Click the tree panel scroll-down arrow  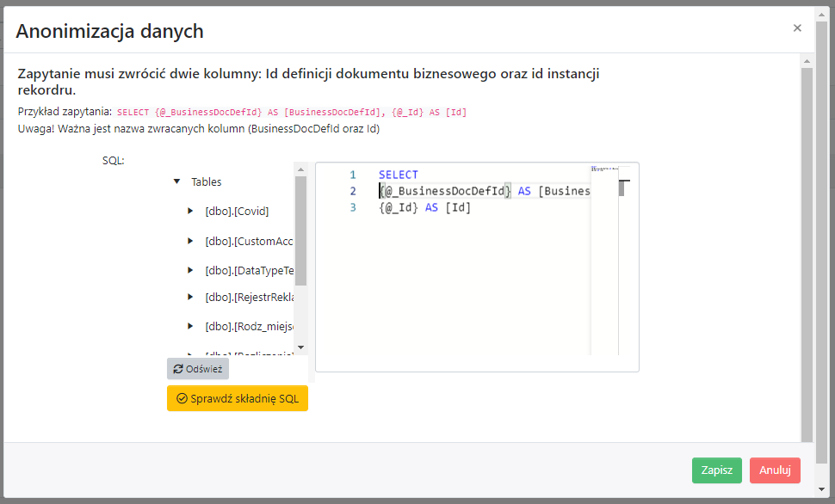[x=300, y=347]
